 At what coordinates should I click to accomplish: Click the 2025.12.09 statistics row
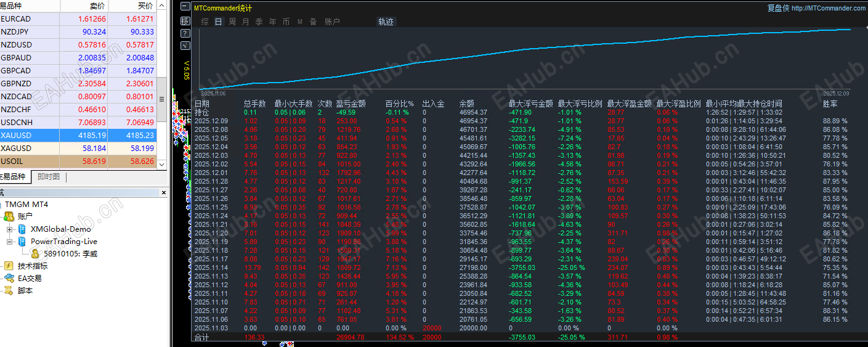pyautogui.click(x=521, y=121)
